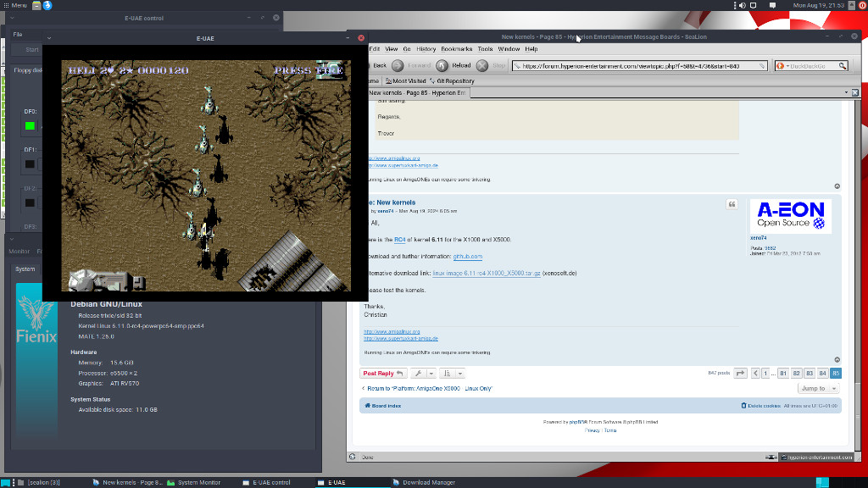The height and width of the screenshot is (488, 868).
Task: Open the Board index home link
Action: (382, 406)
